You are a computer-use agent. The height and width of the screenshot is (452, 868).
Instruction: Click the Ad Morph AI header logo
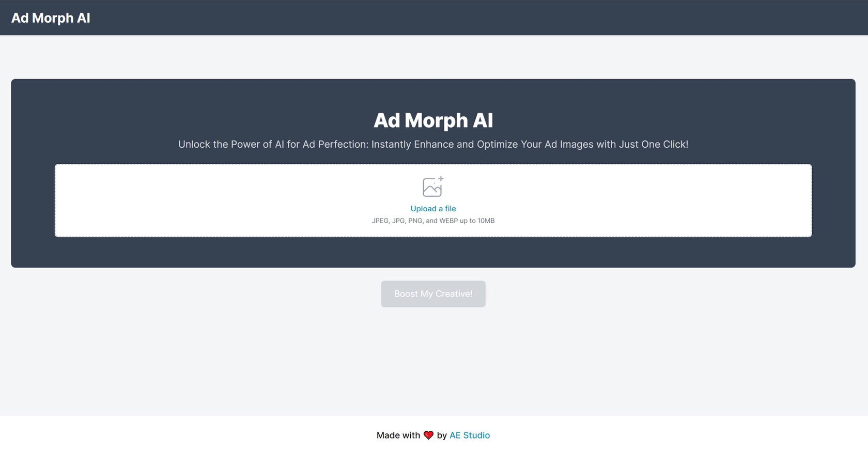pyautogui.click(x=51, y=18)
